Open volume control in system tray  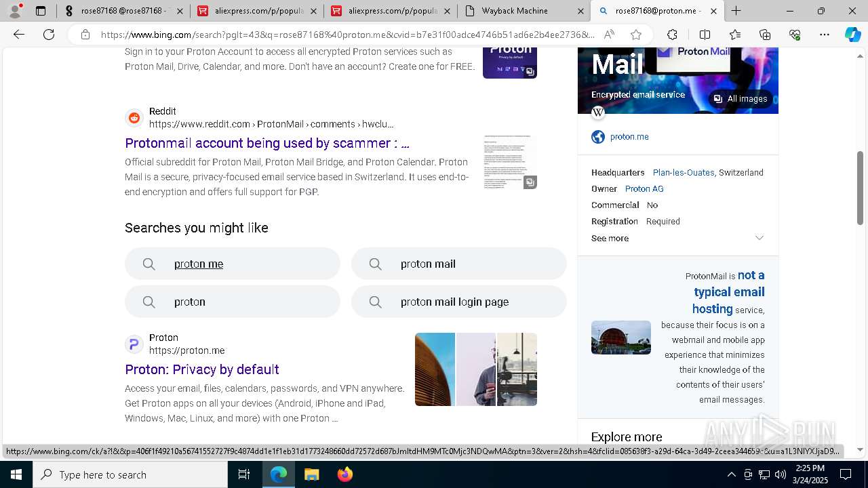click(781, 474)
